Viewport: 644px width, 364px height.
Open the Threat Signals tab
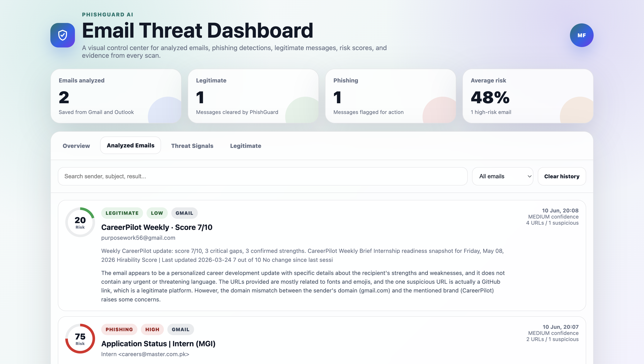click(192, 146)
